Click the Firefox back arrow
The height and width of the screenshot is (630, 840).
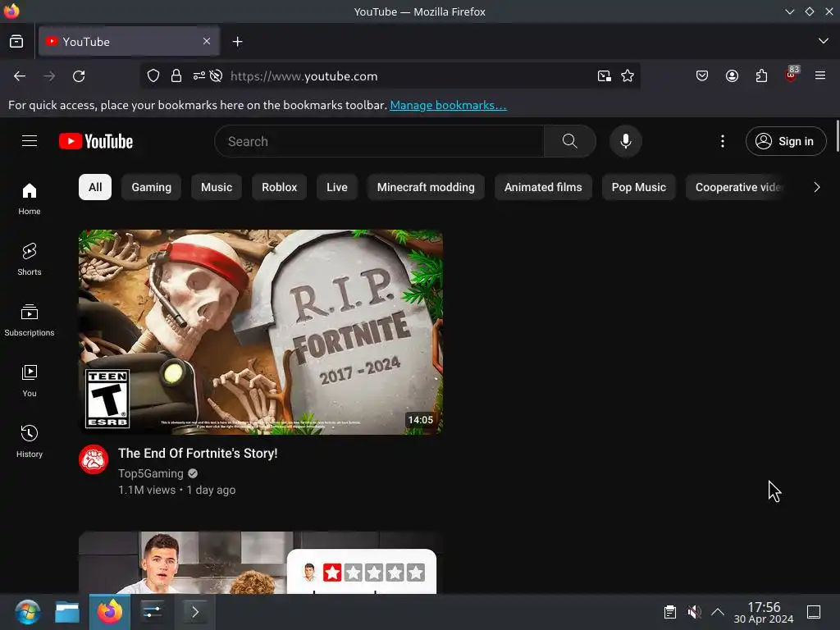20,76
